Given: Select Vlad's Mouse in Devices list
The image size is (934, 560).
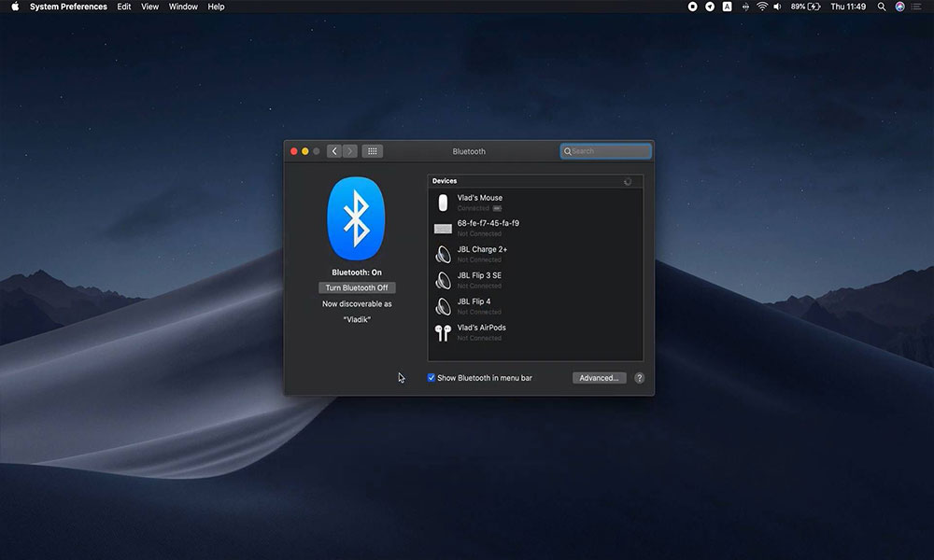Looking at the screenshot, I should click(535, 203).
